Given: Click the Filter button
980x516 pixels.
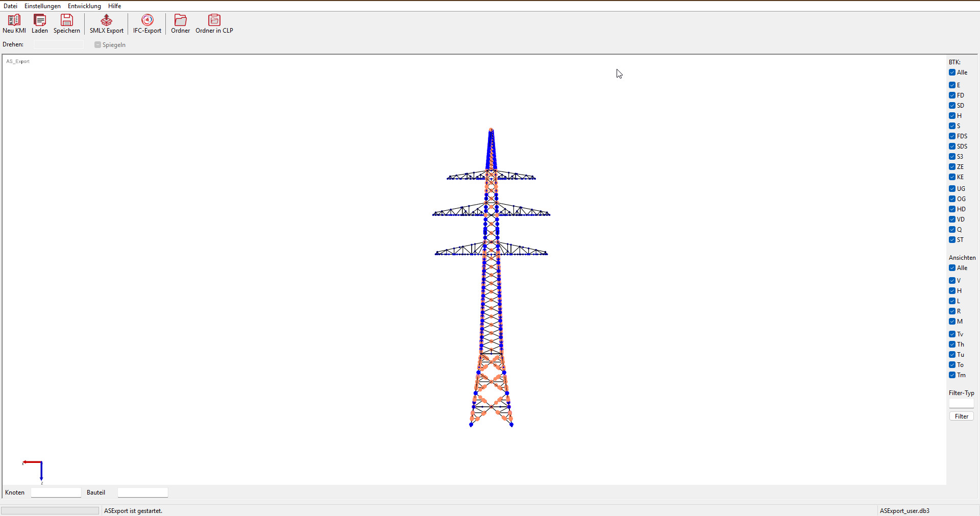Looking at the screenshot, I should click(961, 415).
